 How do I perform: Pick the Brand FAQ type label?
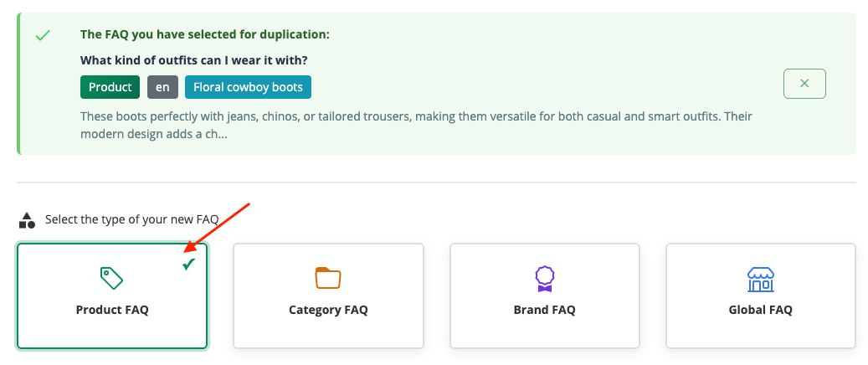pos(545,310)
